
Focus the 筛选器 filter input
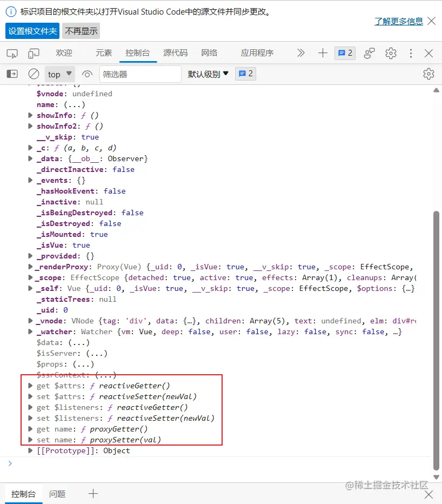coord(140,74)
